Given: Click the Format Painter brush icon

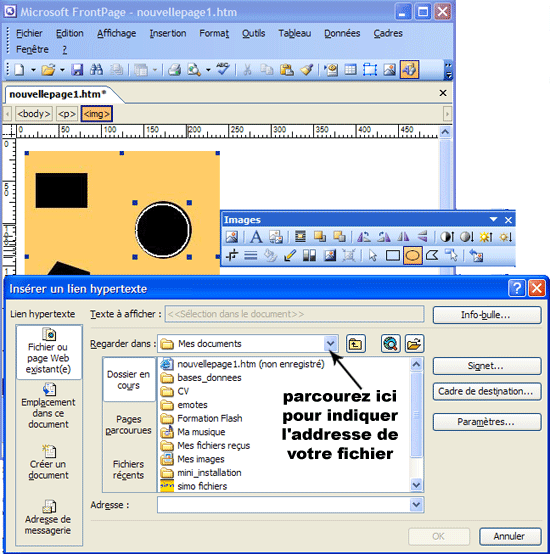Looking at the screenshot, I should 307,70.
